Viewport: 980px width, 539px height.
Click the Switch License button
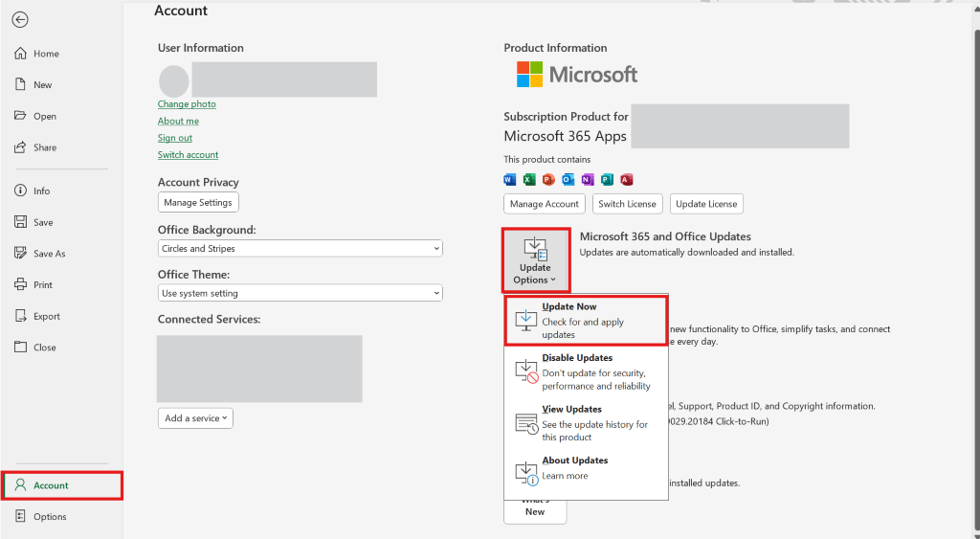[x=627, y=204]
